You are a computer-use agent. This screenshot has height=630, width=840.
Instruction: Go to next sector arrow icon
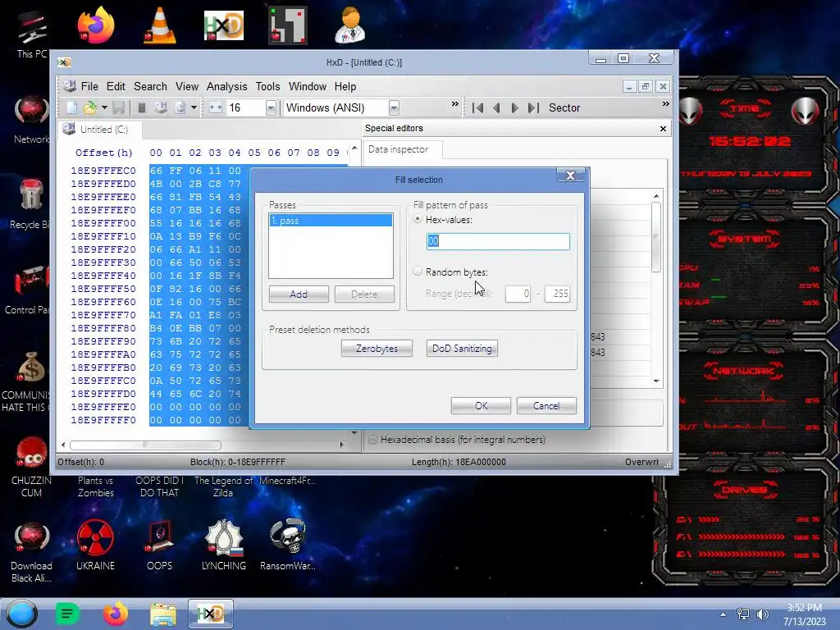(x=514, y=107)
